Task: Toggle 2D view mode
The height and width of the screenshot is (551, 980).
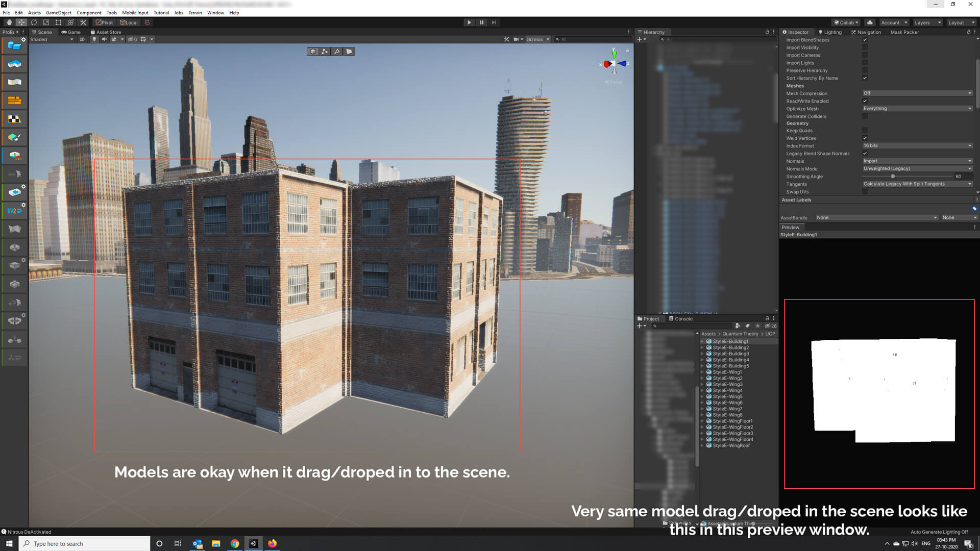Action: coord(82,39)
